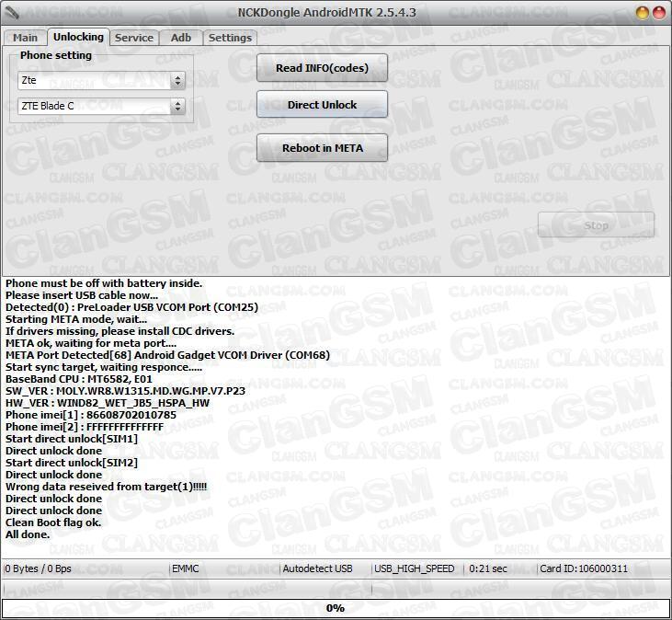The height and width of the screenshot is (620, 672).
Task: Click 'Start direct unlock[SIM2]' log line
Action: point(72,463)
